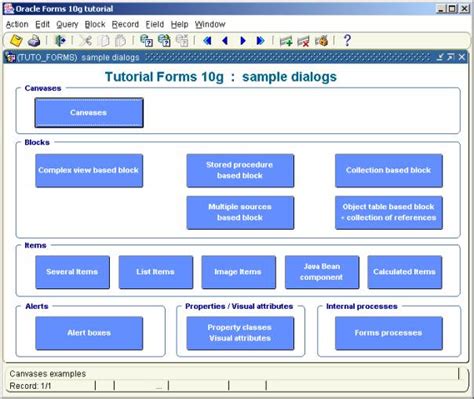Open the Window menu
Screen dimensions: 474x399
210,24
